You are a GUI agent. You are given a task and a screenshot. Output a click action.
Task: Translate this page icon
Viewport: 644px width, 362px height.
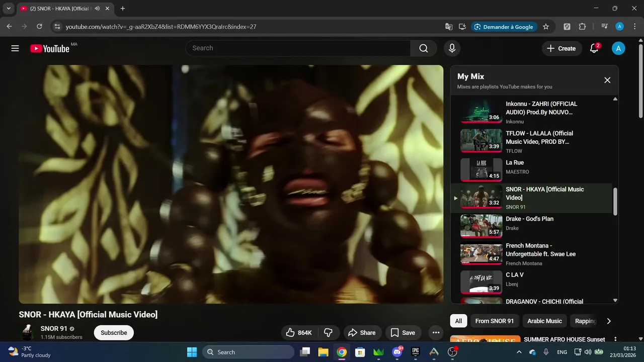(449, 27)
